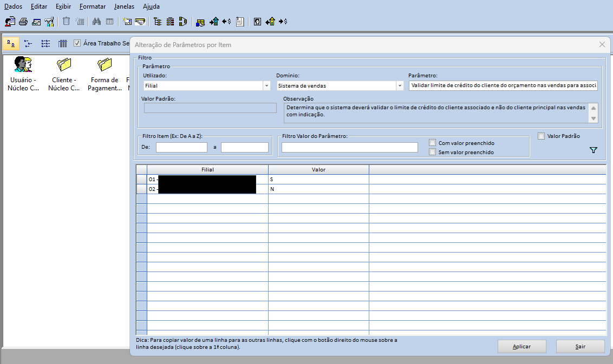This screenshot has width=613, height=364.
Task: Click the trash can delete icon
Action: coord(67,22)
